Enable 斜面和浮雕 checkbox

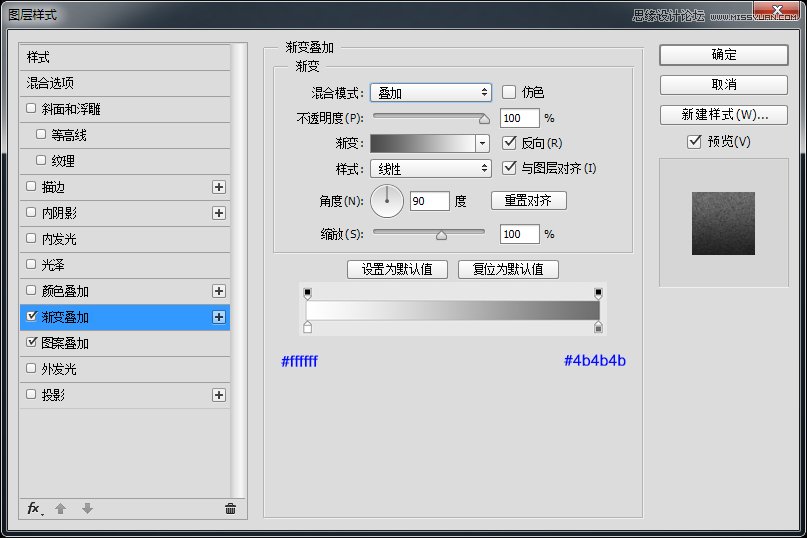pos(31,109)
